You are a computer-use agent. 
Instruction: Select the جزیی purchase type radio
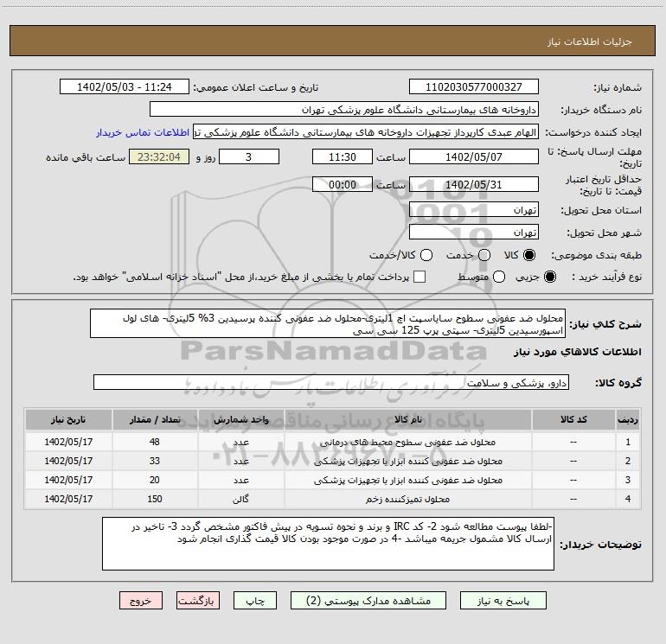click(549, 277)
